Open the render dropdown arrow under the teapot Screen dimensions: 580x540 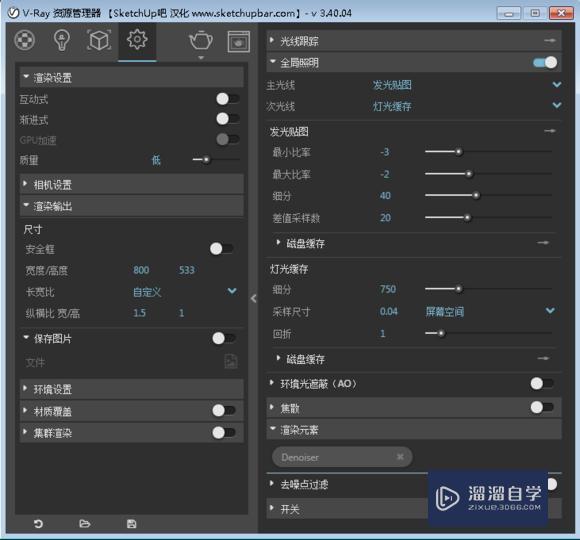click(x=201, y=58)
